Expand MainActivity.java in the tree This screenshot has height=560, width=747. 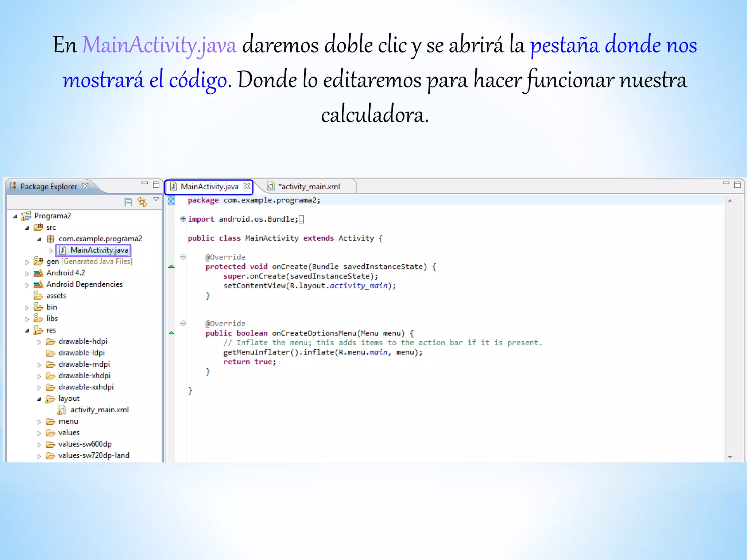pos(51,251)
